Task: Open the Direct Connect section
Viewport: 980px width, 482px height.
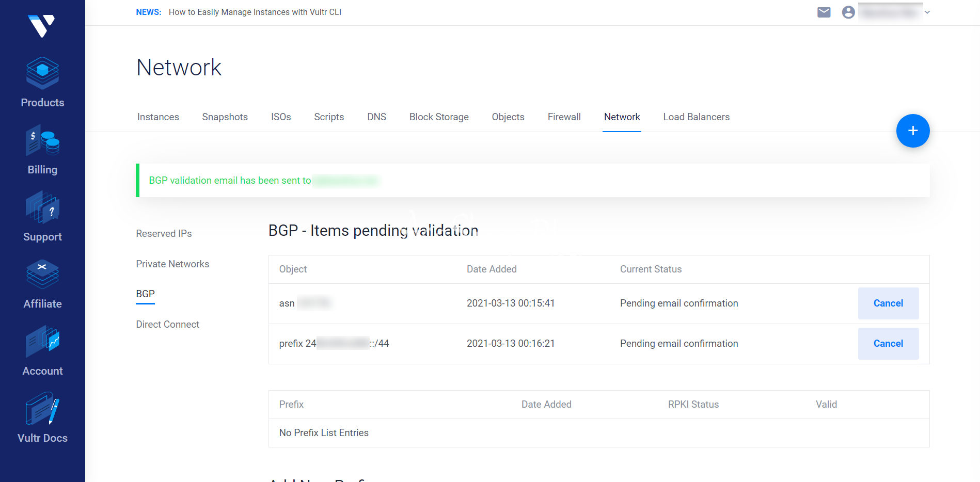Action: pos(167,325)
